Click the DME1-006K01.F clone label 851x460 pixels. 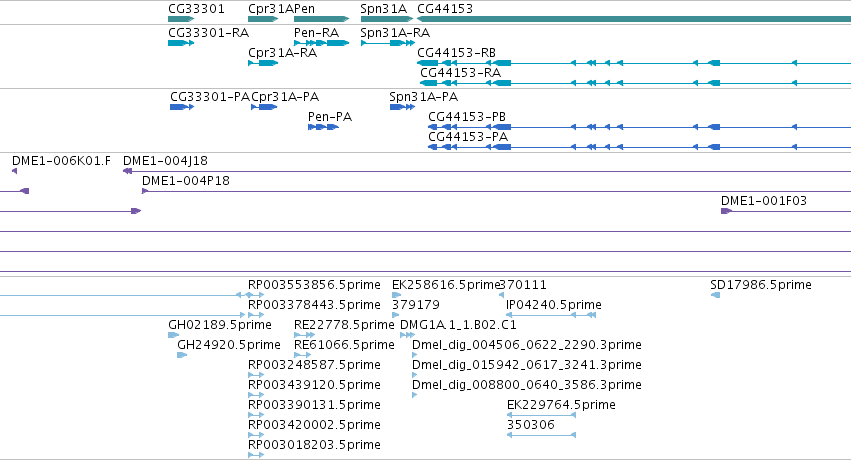pyautogui.click(x=61, y=161)
